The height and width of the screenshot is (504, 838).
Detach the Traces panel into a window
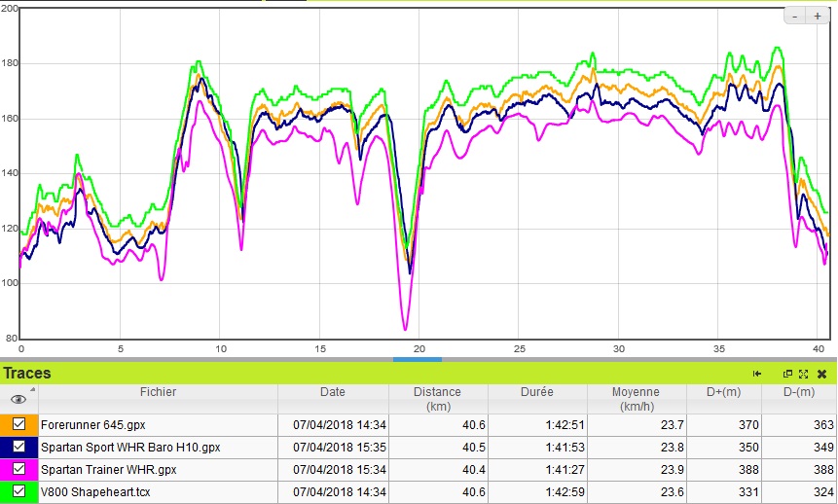point(787,374)
